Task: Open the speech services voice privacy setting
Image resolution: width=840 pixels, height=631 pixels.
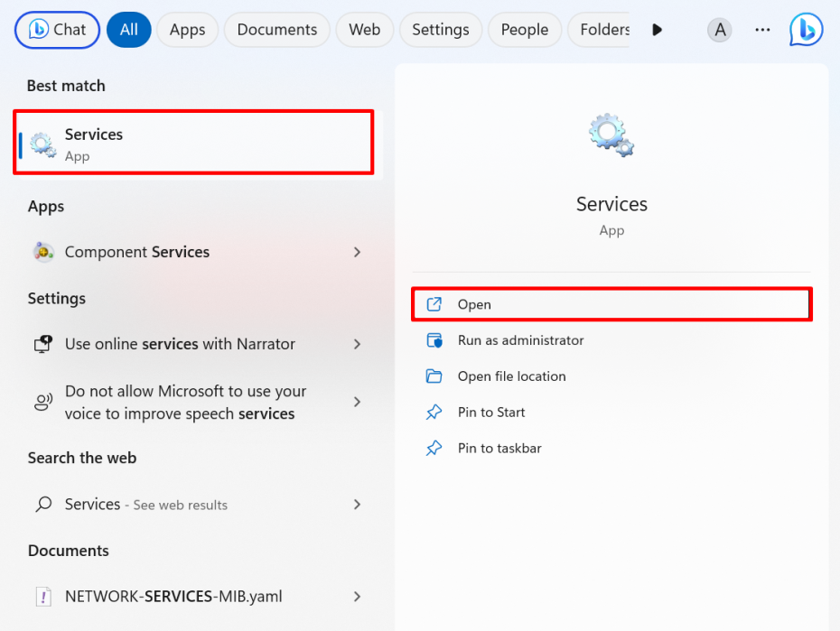Action: click(x=185, y=403)
